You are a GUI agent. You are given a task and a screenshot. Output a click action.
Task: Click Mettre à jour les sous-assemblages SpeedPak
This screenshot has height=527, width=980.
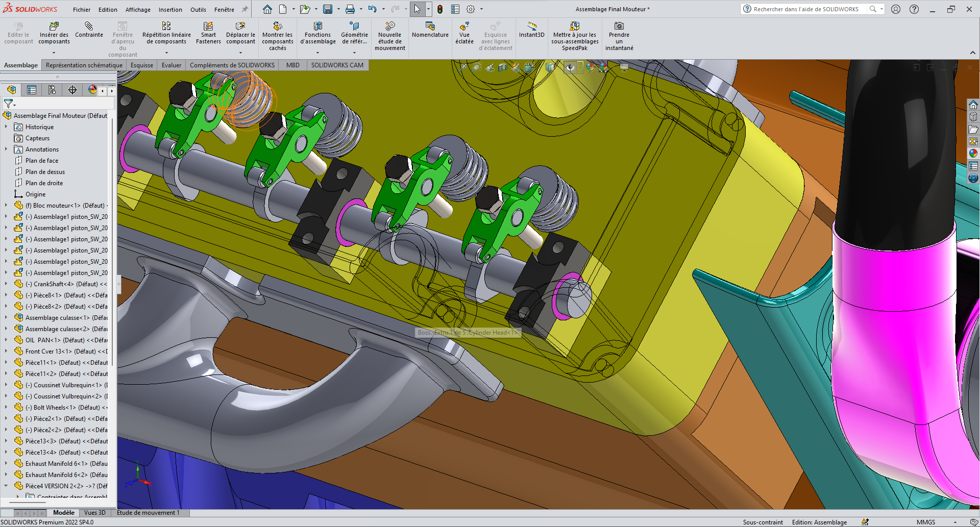tap(575, 36)
